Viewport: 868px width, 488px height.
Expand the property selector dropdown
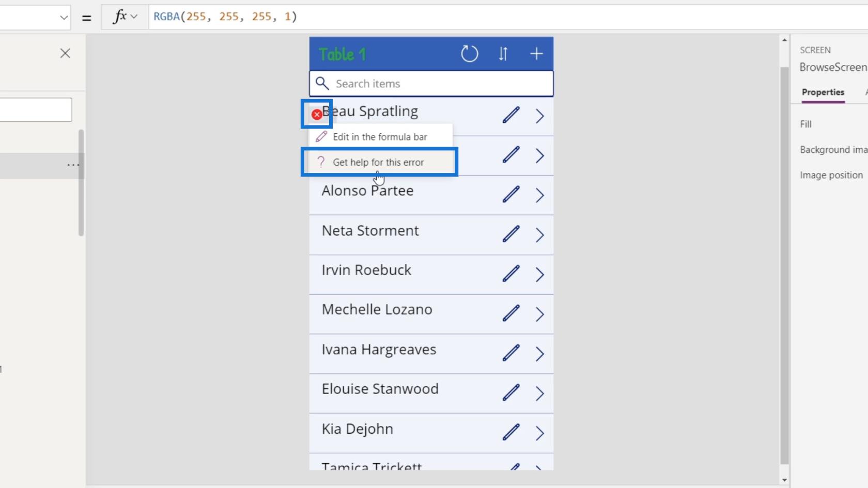tap(64, 17)
